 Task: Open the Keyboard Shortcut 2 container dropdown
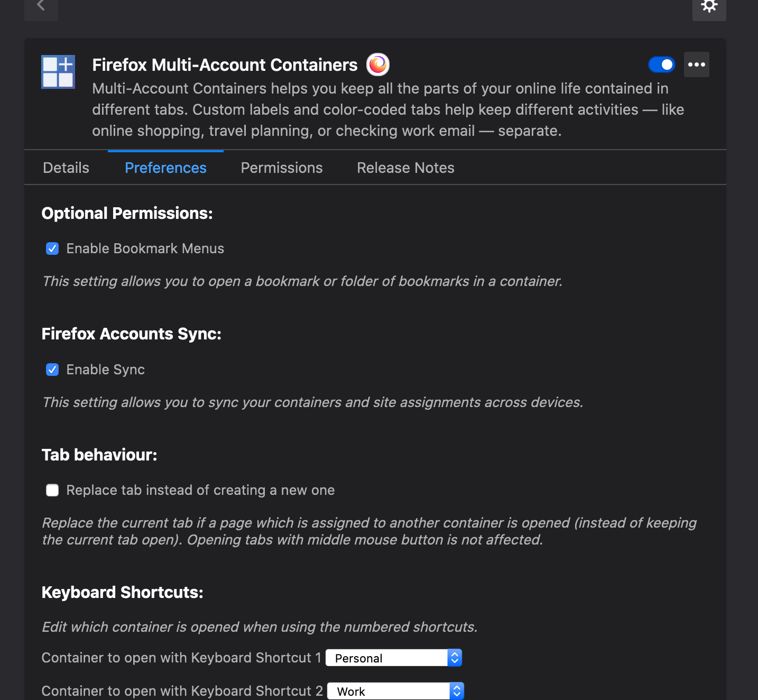(x=395, y=690)
